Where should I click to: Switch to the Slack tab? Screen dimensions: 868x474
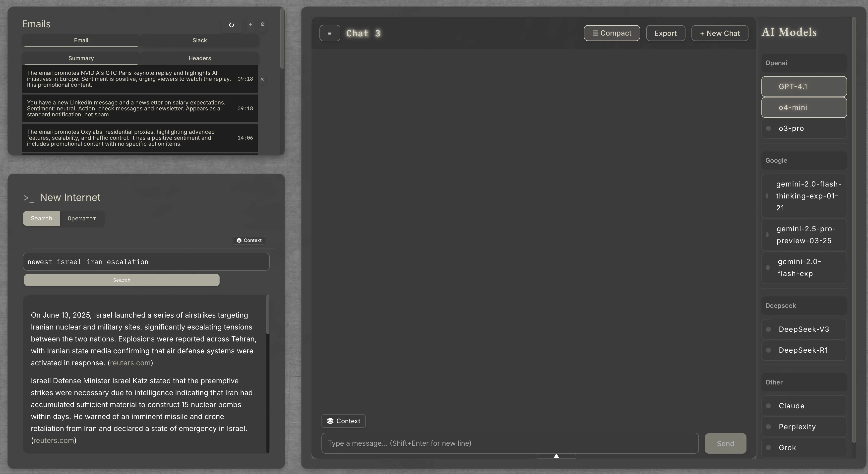[x=199, y=40]
